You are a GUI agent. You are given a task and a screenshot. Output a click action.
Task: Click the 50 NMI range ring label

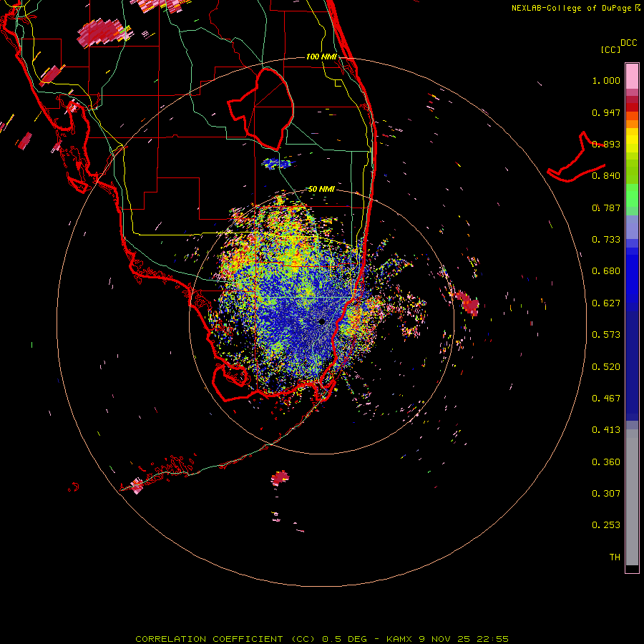(321, 189)
